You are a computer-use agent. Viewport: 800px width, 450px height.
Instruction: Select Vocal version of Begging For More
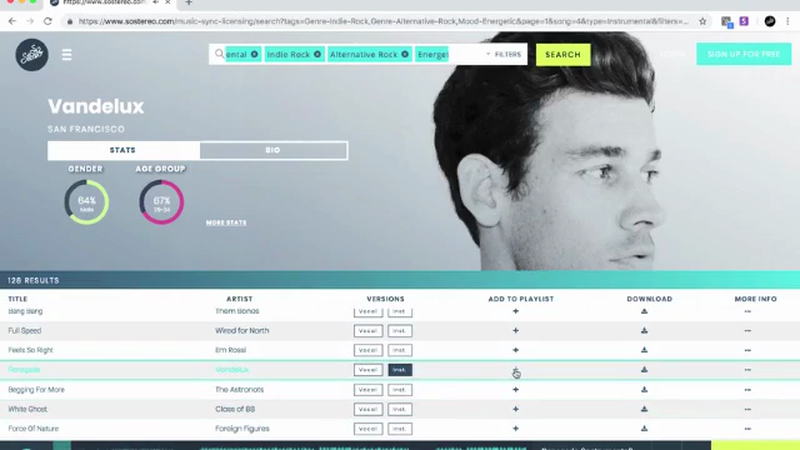coord(368,389)
